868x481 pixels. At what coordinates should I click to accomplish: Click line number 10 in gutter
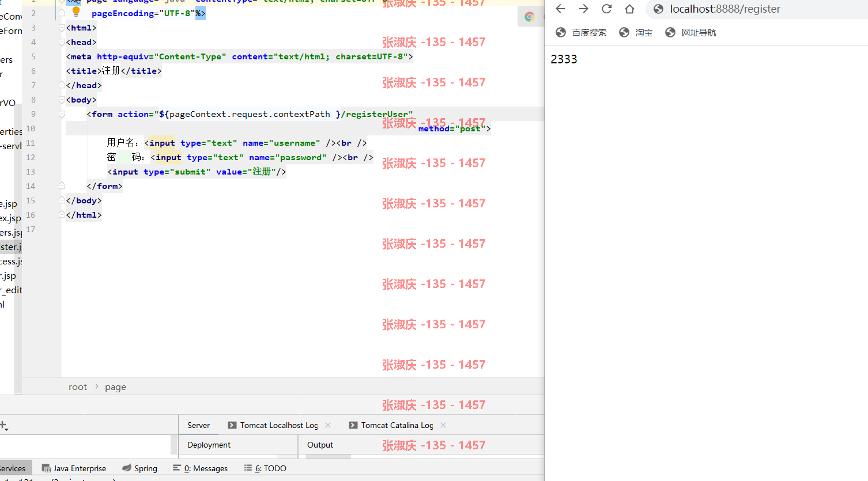point(31,128)
